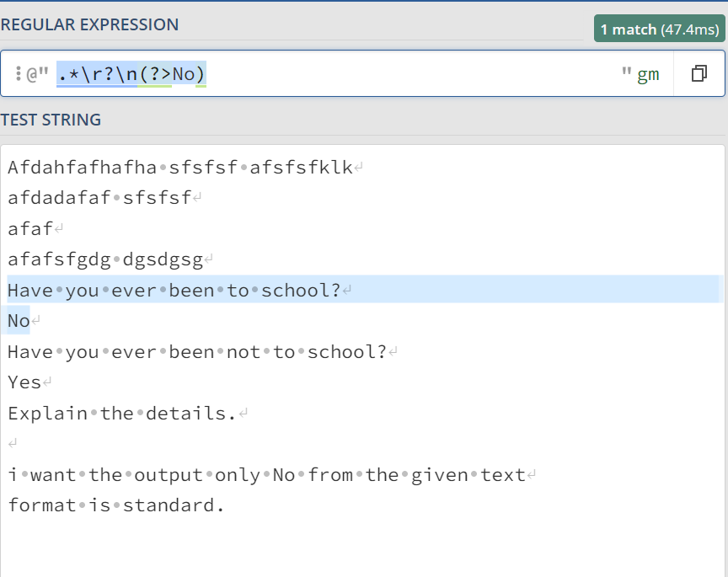Image resolution: width=728 pixels, height=577 pixels.
Task: Place cursor on the 'Yes' line
Action: point(24,382)
